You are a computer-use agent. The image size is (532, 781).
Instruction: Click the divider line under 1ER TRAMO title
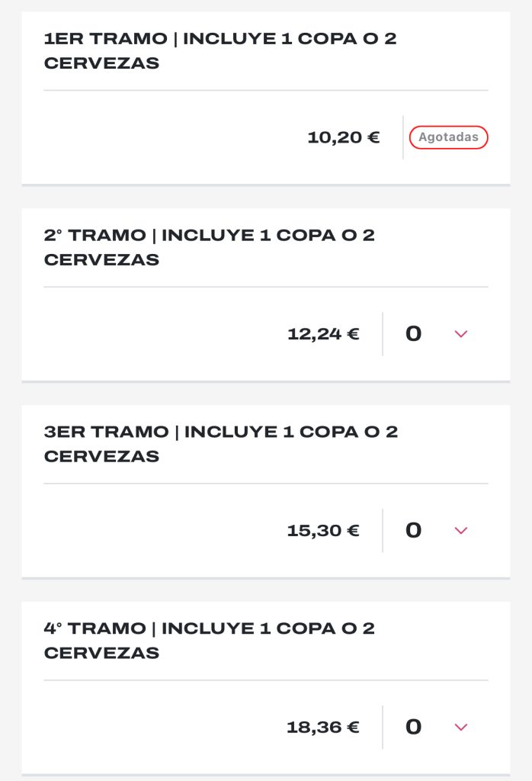pyautogui.click(x=265, y=91)
